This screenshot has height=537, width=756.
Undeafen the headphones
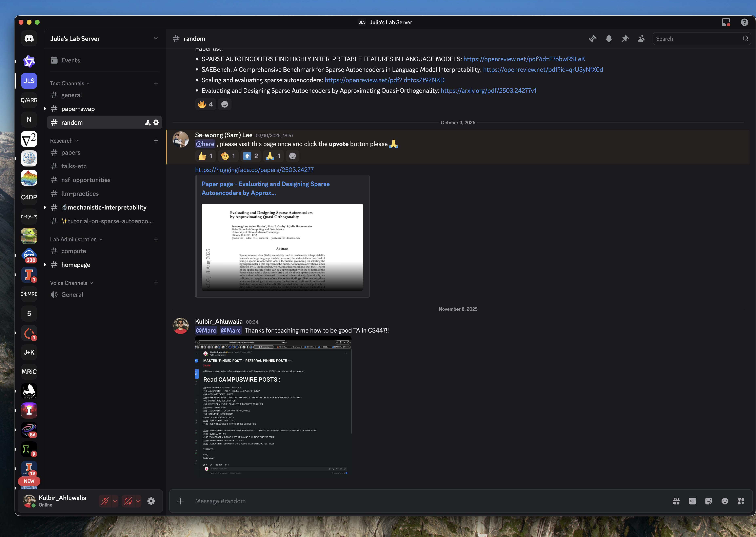coord(128,501)
